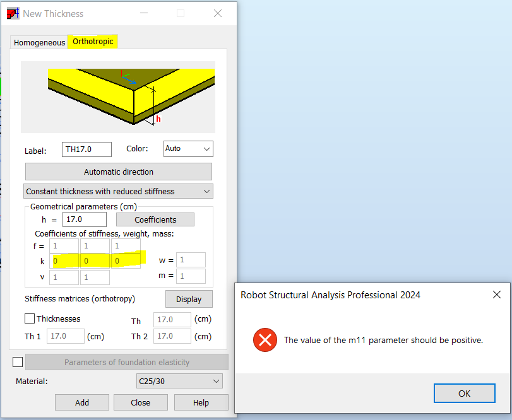Click the New Thickness window icon
Image resolution: width=512 pixels, height=420 pixels.
(13, 14)
